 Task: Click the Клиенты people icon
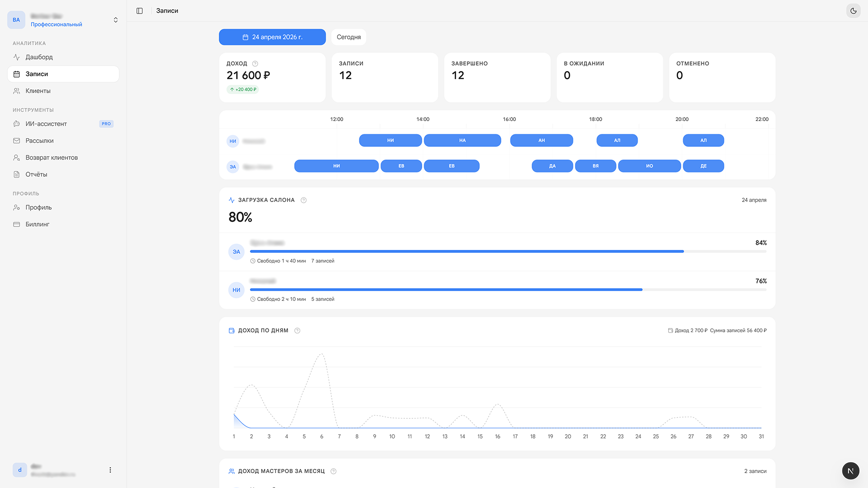17,91
